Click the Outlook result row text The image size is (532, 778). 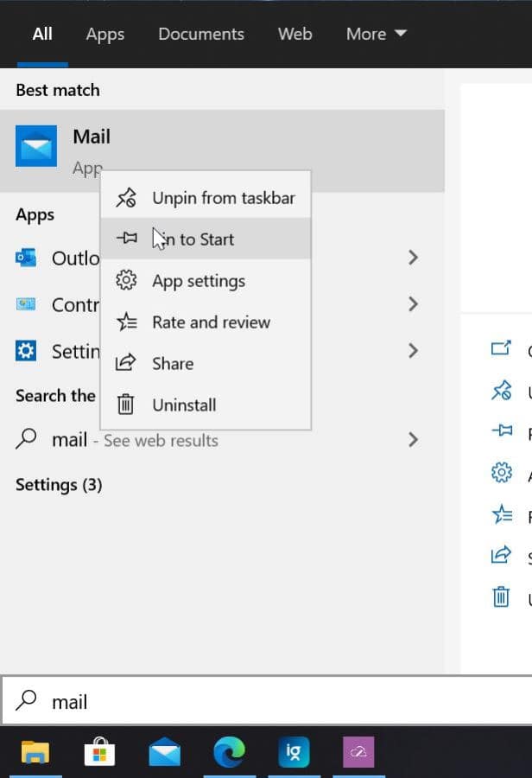pos(76,258)
